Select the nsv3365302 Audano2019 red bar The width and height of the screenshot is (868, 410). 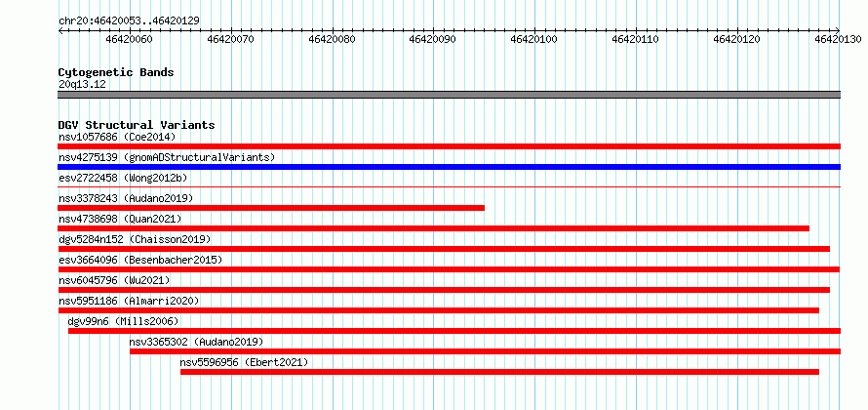485,351
